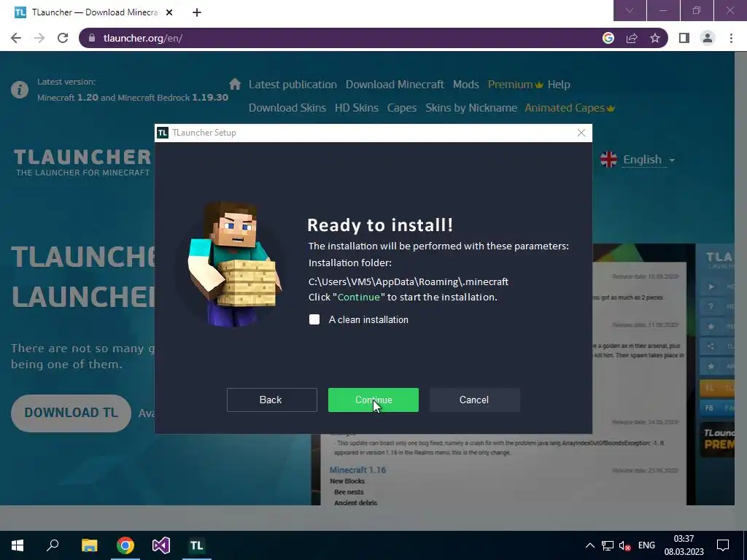This screenshot has width=747, height=560.
Task: Open the Chrome profile avatar
Action: 708,38
